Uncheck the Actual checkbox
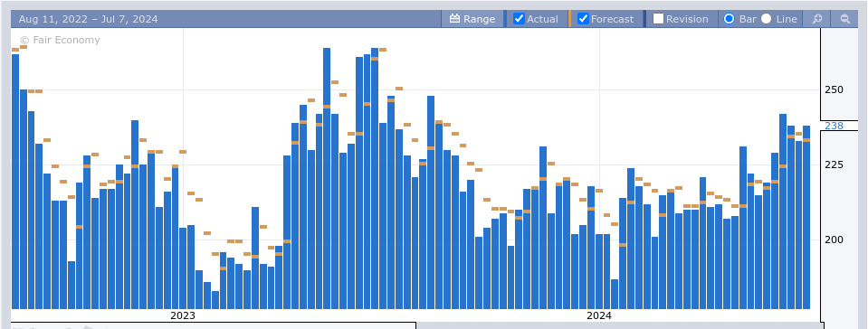 [519, 19]
